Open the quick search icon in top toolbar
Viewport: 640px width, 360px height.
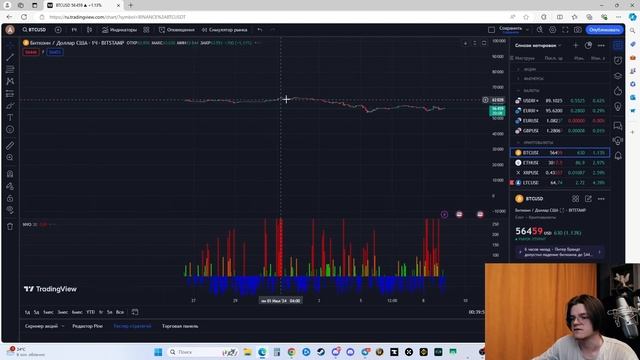pos(540,30)
